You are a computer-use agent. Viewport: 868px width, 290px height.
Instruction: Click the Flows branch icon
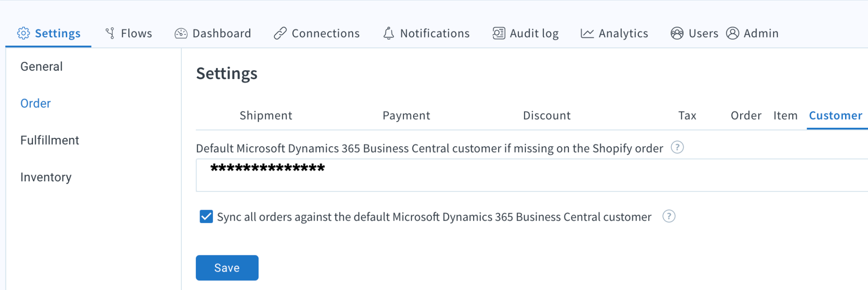tap(110, 33)
